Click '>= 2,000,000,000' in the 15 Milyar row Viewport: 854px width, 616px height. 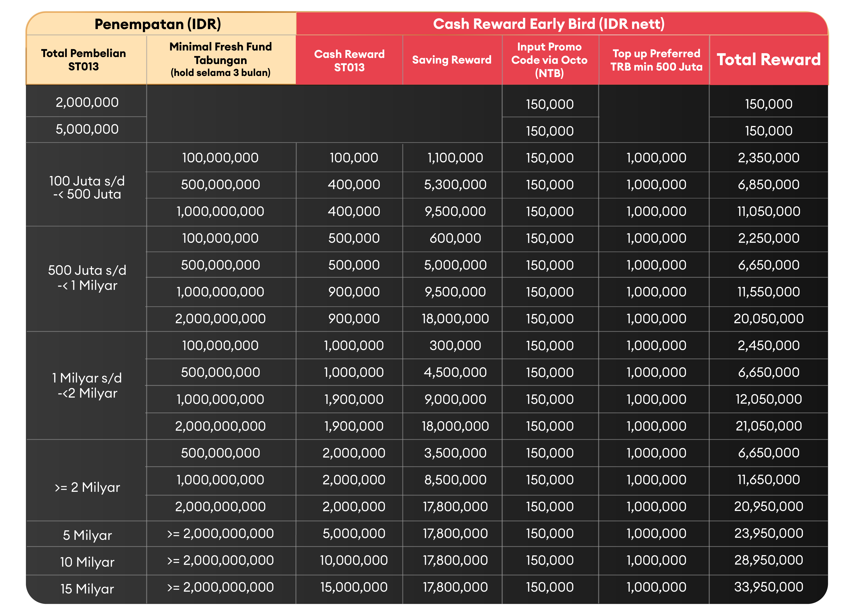[x=220, y=587]
